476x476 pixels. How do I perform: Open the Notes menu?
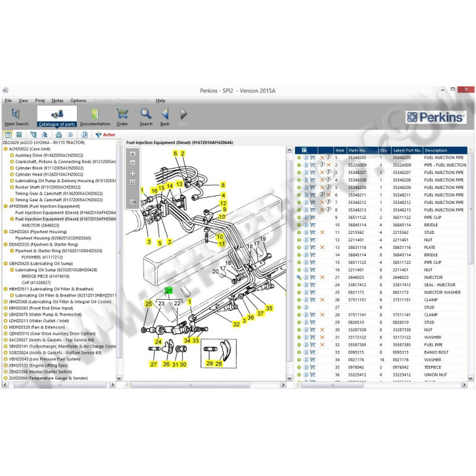pyautogui.click(x=57, y=101)
